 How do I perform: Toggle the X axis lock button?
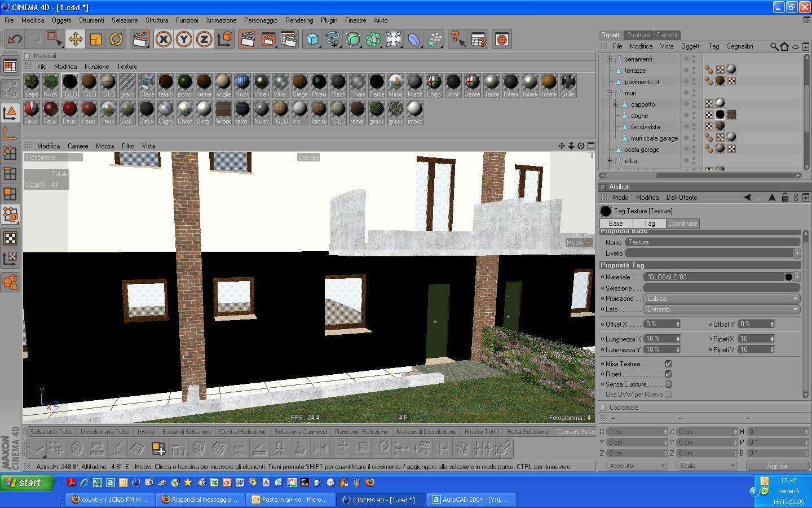[x=164, y=39]
